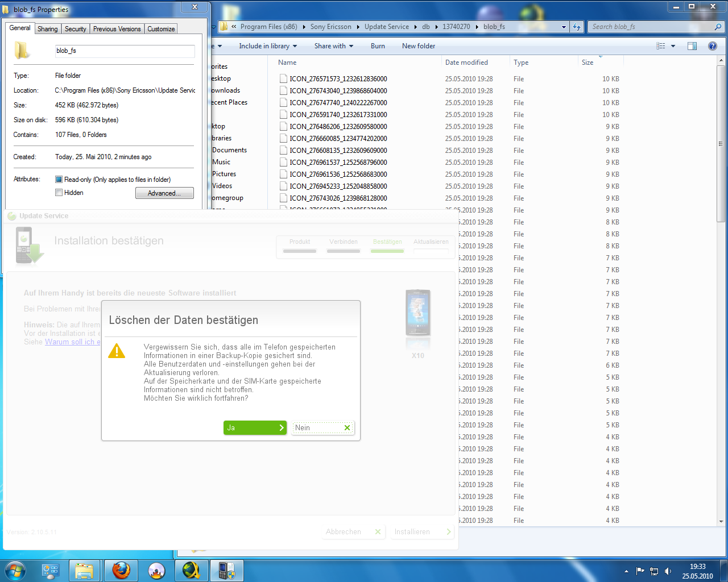Screen dimensions: 728x582
Task: Open Videos in the navigation pane
Action: (222, 186)
